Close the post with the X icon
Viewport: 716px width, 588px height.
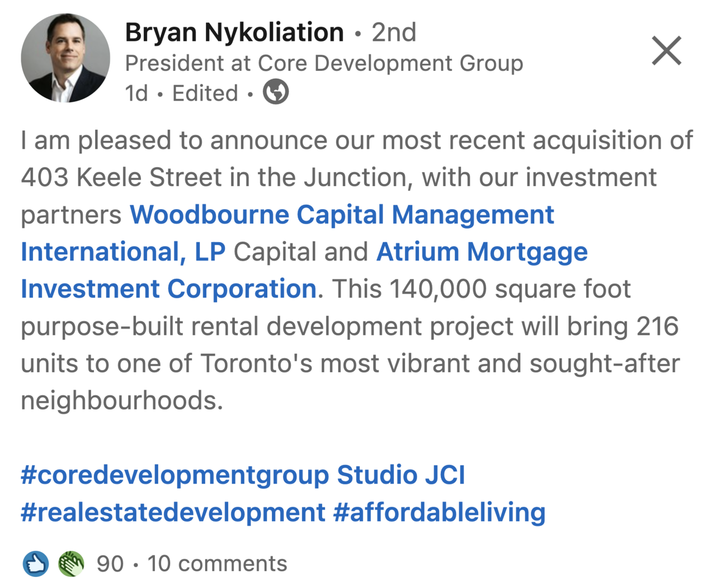point(666,51)
